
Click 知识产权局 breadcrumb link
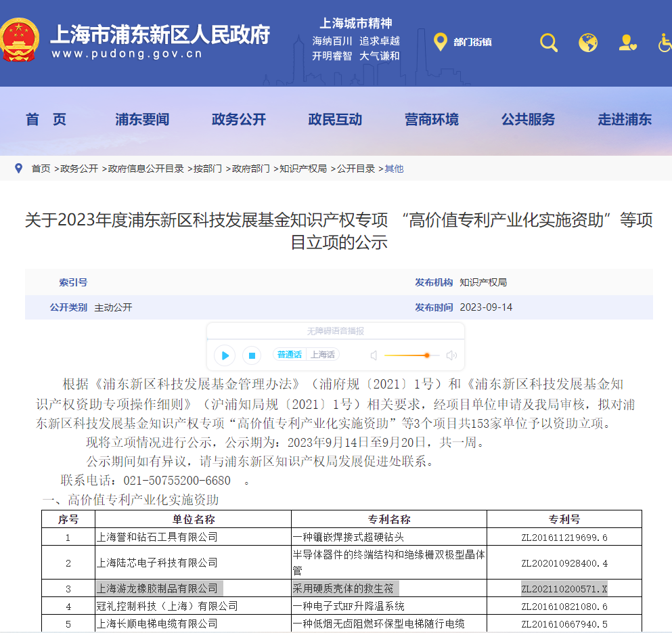coord(303,169)
